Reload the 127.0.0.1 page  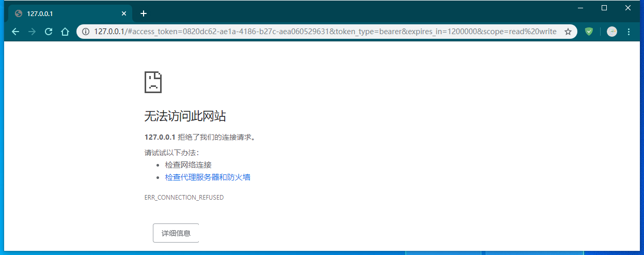pyautogui.click(x=49, y=32)
